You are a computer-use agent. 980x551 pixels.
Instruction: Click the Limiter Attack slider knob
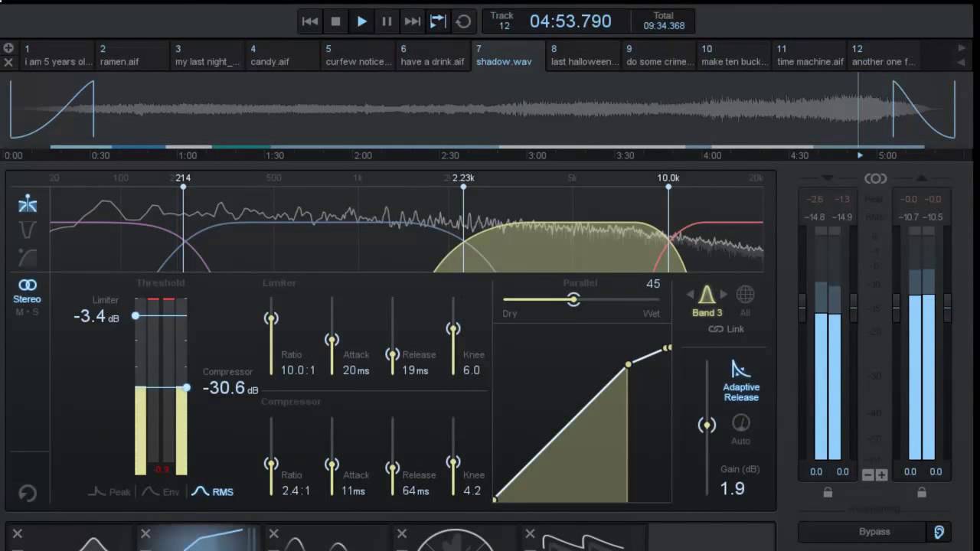pyautogui.click(x=332, y=339)
